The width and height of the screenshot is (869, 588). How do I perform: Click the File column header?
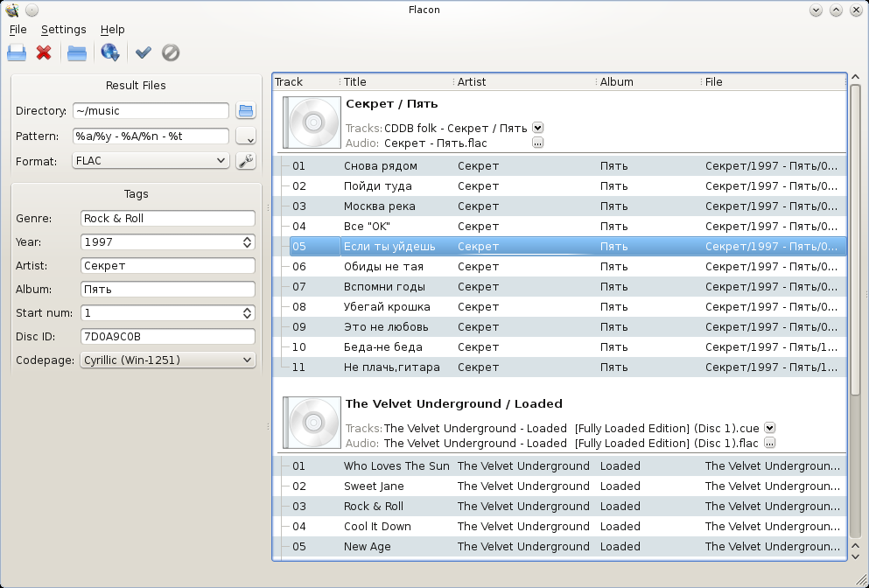[774, 82]
